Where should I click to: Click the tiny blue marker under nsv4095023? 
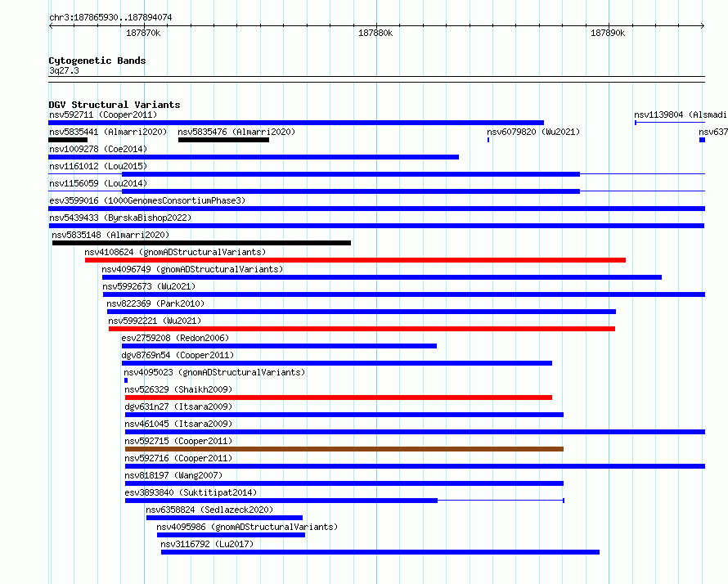(126, 380)
